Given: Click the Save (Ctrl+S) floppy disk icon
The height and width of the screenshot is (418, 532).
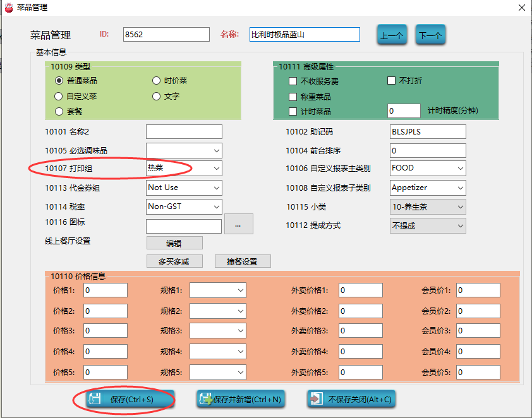Looking at the screenshot, I should click(95, 399).
